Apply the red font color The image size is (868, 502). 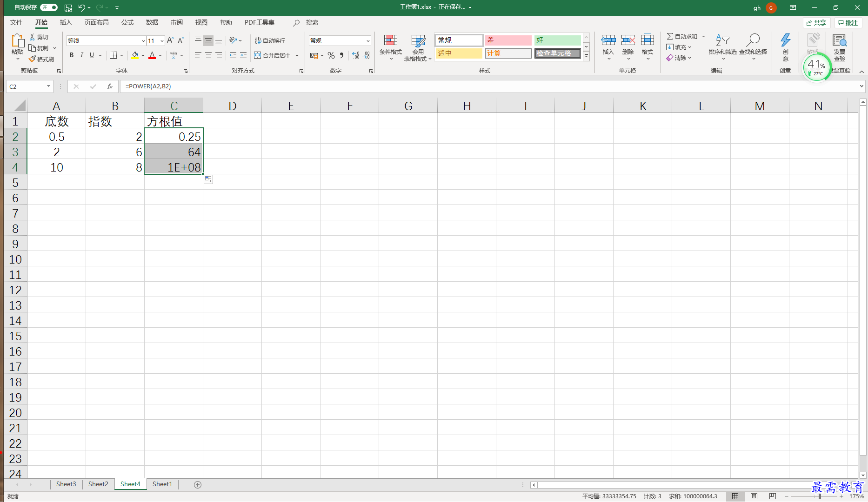152,55
